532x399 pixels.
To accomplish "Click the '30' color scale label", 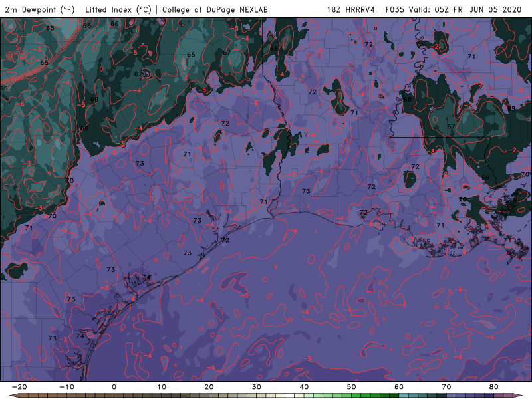I will pyautogui.click(x=257, y=387).
